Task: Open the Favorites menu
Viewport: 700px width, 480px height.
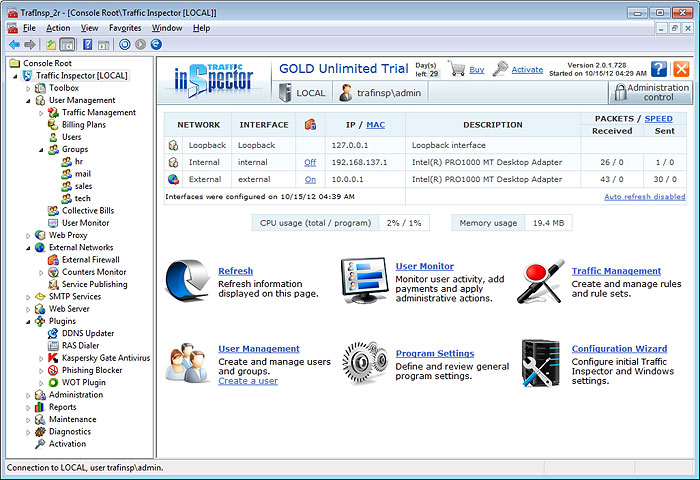Action: click(125, 28)
